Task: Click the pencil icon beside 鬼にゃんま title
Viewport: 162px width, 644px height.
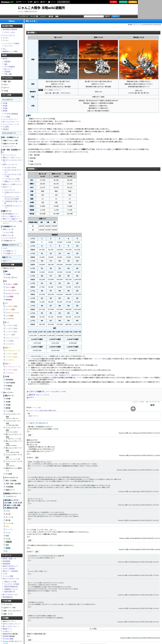Action: (37, 21)
